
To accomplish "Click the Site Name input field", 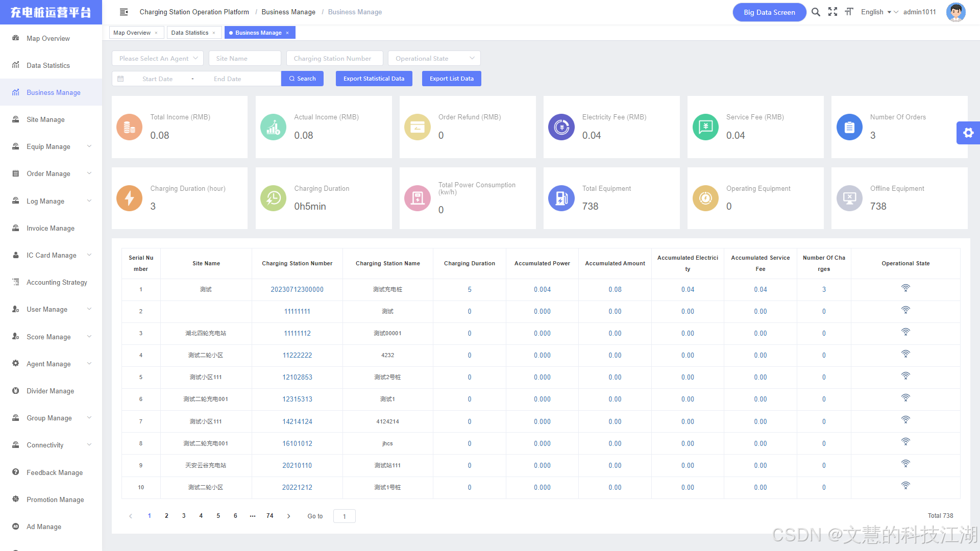I will pyautogui.click(x=245, y=58).
